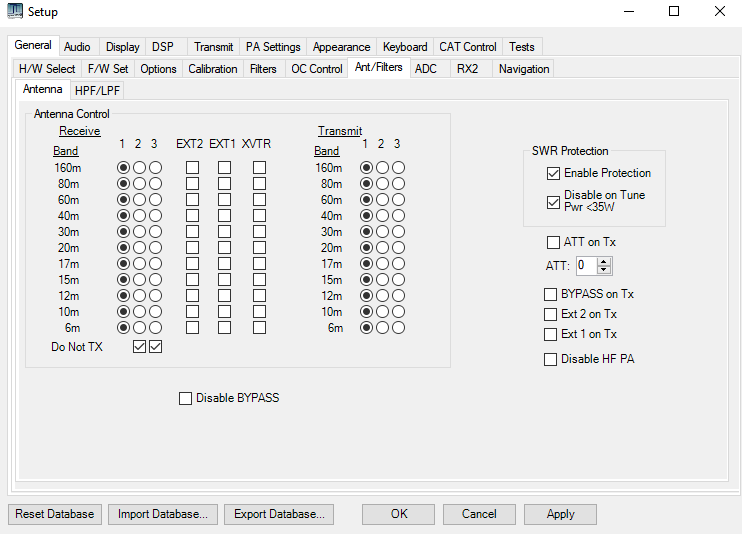The image size is (742, 534).
Task: Check EXT1 for the 6m band
Action: [x=224, y=328]
